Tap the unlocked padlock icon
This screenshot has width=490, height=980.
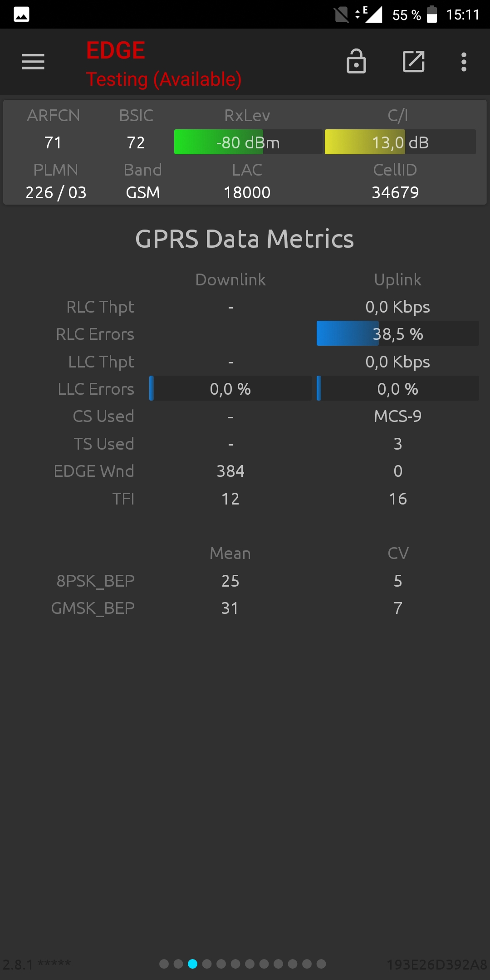[356, 61]
